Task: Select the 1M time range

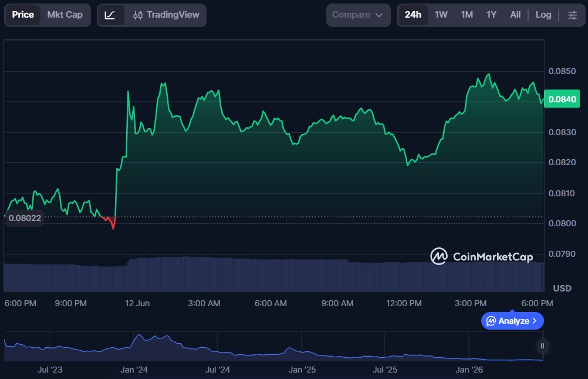Action: tap(467, 15)
